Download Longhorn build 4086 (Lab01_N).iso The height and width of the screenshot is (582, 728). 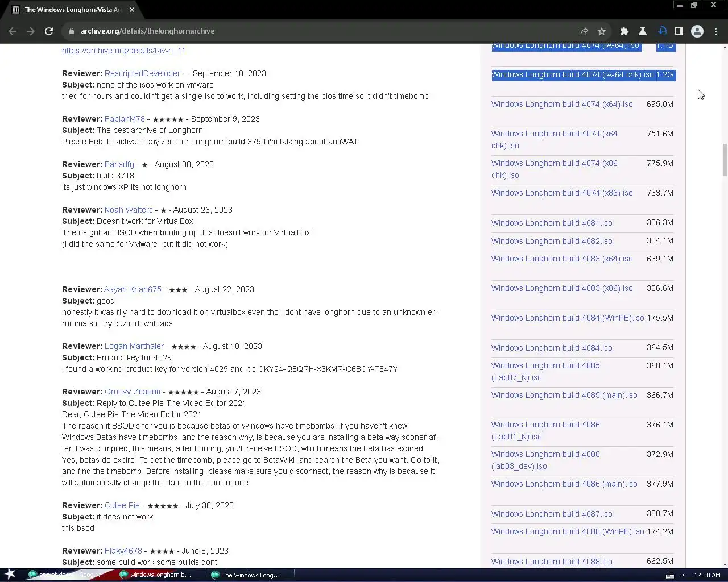click(x=545, y=430)
